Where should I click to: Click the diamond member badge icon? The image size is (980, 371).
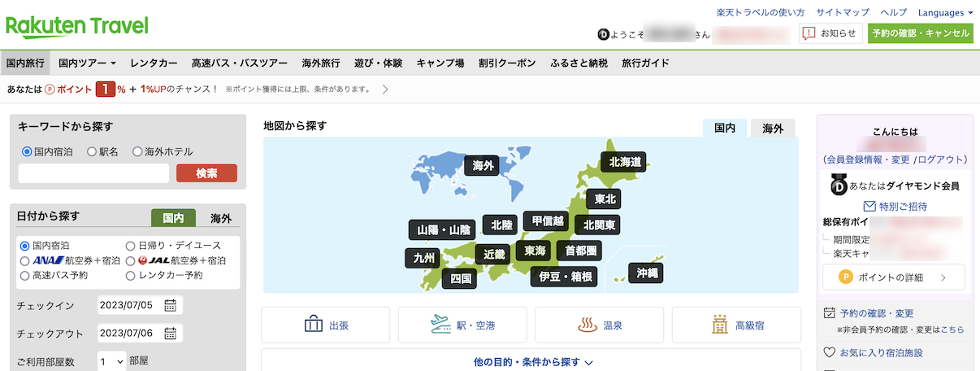pos(839,185)
